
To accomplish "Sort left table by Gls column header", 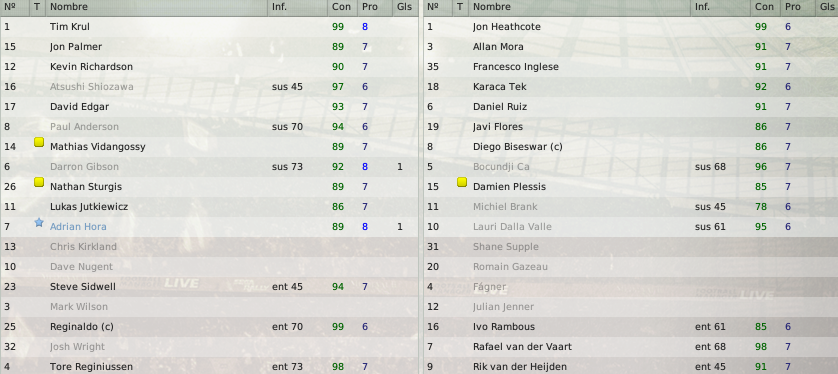I will (405, 7).
